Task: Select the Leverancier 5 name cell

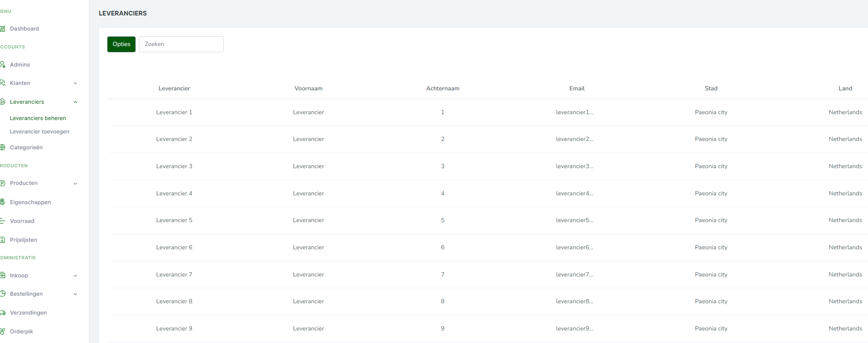Action: (x=174, y=220)
